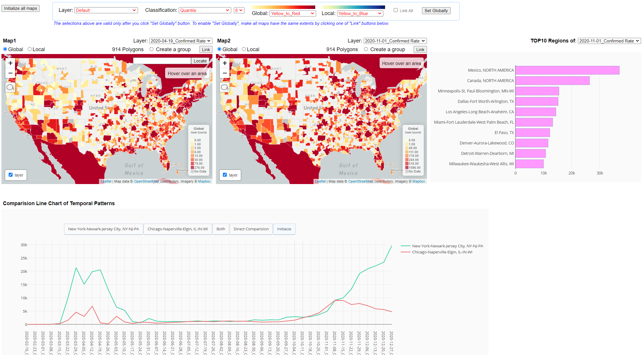Screen dimensions: 644x360
Task: Open the top Layer Default dropdown
Action: point(106,10)
